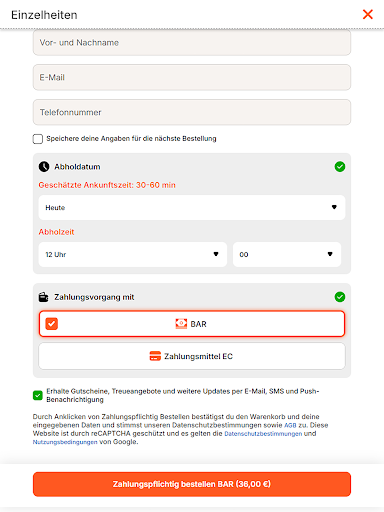The image size is (384, 512).
Task: Close the Einzelheiten dialog with red X
Action: click(x=368, y=14)
